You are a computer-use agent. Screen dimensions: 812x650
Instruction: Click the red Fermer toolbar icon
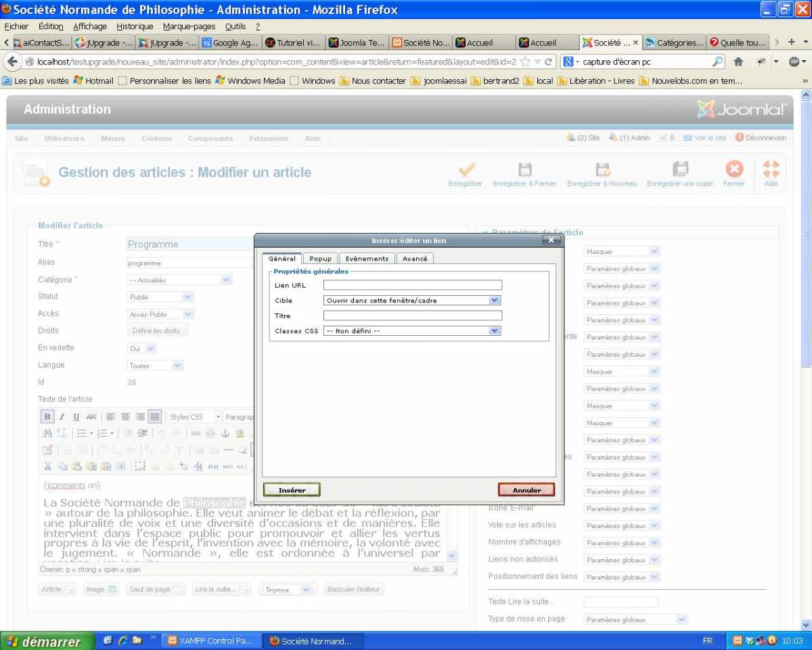click(734, 169)
